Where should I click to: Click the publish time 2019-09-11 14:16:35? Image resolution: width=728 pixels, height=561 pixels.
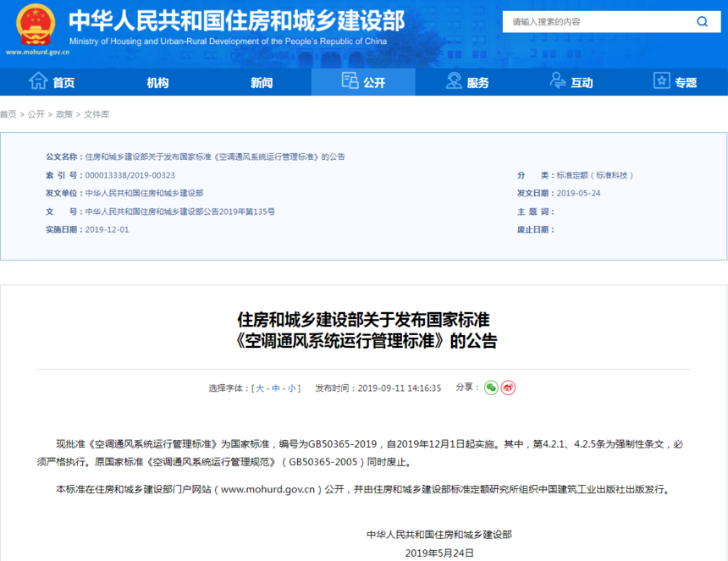click(x=400, y=388)
